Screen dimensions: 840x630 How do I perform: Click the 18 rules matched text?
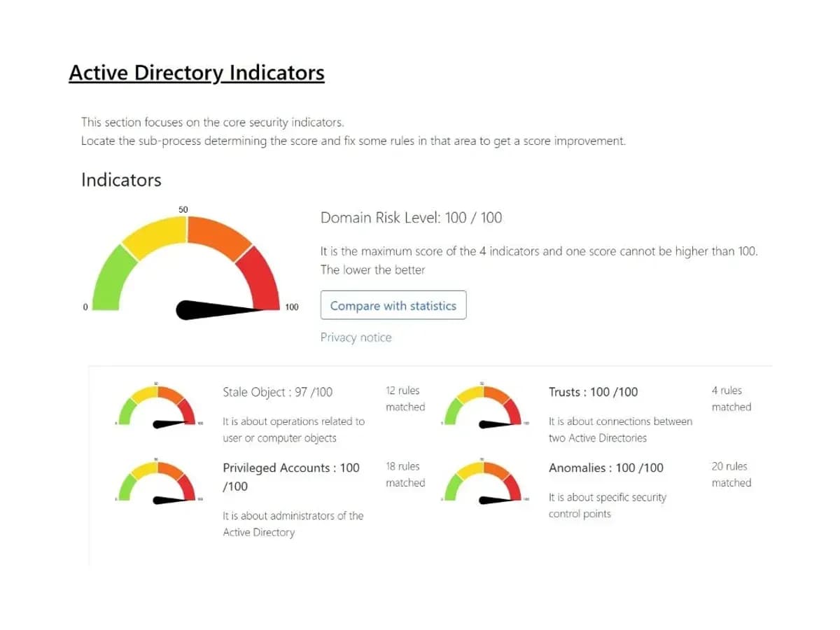point(405,474)
